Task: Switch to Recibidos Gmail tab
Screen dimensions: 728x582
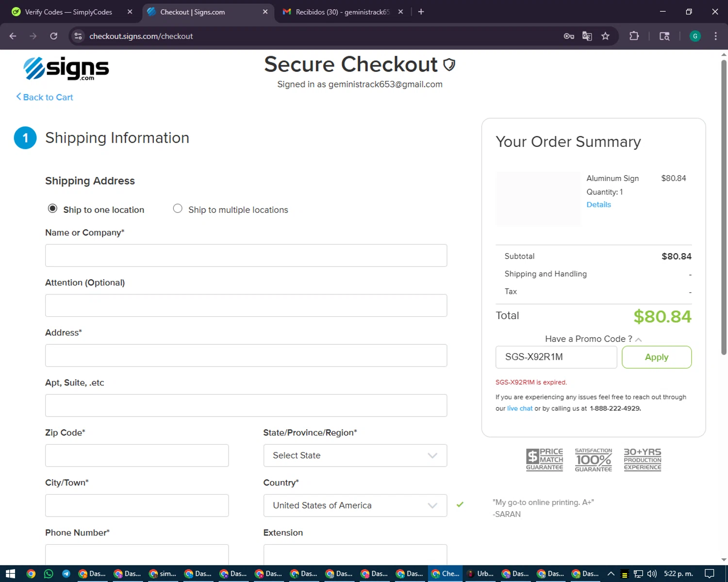Action: tap(343, 12)
